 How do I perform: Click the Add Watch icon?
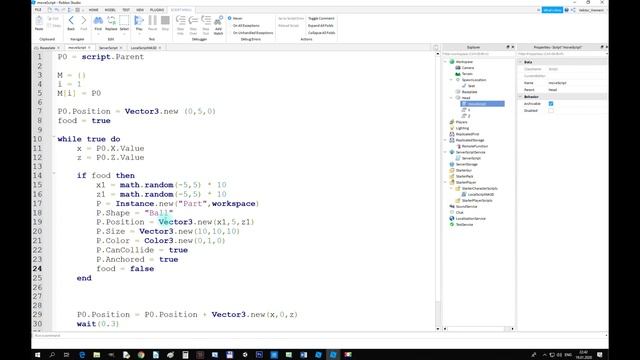point(218,20)
